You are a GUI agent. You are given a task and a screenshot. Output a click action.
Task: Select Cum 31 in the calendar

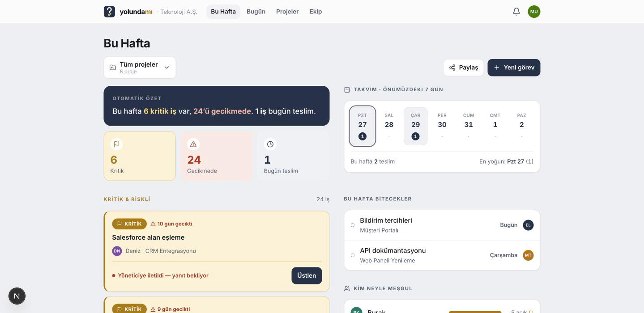(x=469, y=126)
